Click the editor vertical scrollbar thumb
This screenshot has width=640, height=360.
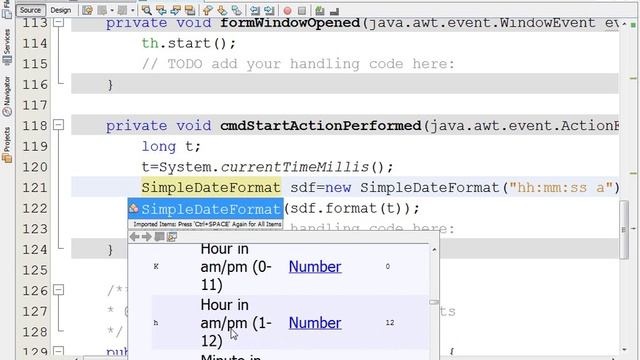tap(624, 229)
